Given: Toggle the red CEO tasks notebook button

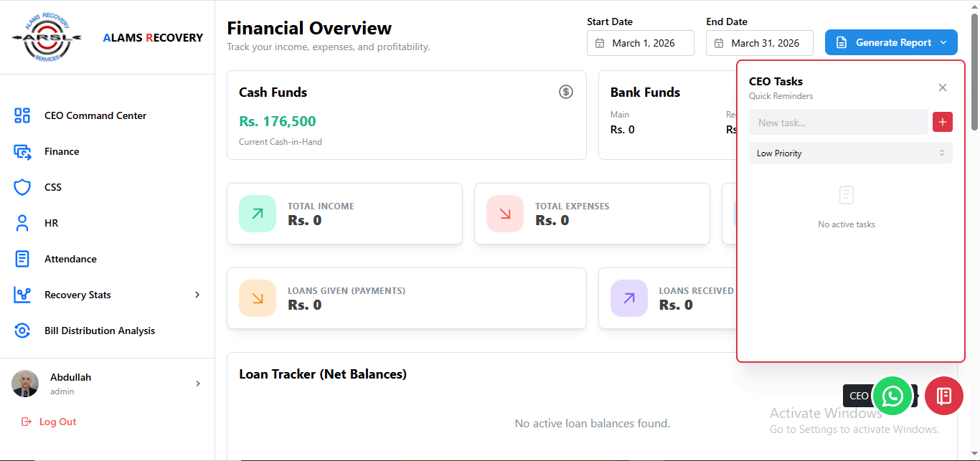Looking at the screenshot, I should point(943,396).
